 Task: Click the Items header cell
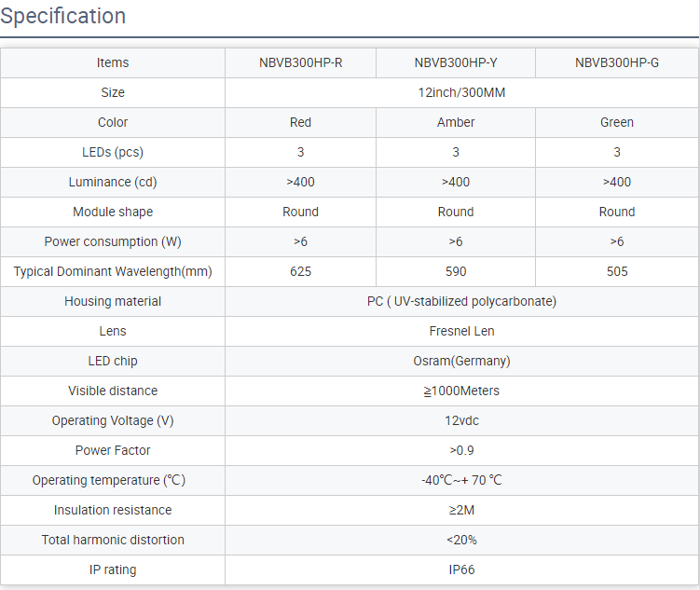coord(113,63)
